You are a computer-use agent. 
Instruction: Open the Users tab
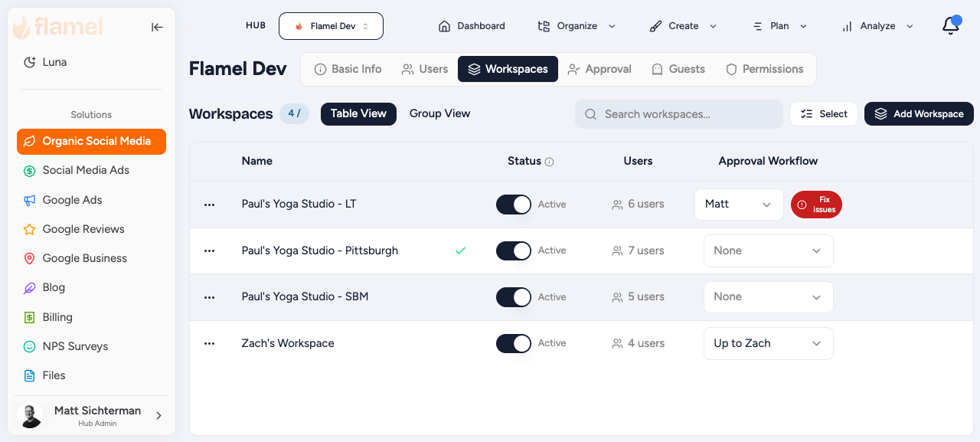pyautogui.click(x=425, y=69)
